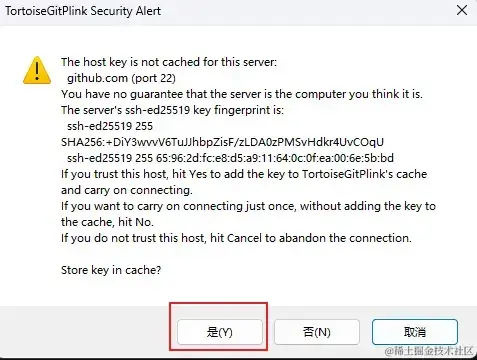
Task: Click the 'connecting just once' instruction line
Action: click(x=248, y=206)
